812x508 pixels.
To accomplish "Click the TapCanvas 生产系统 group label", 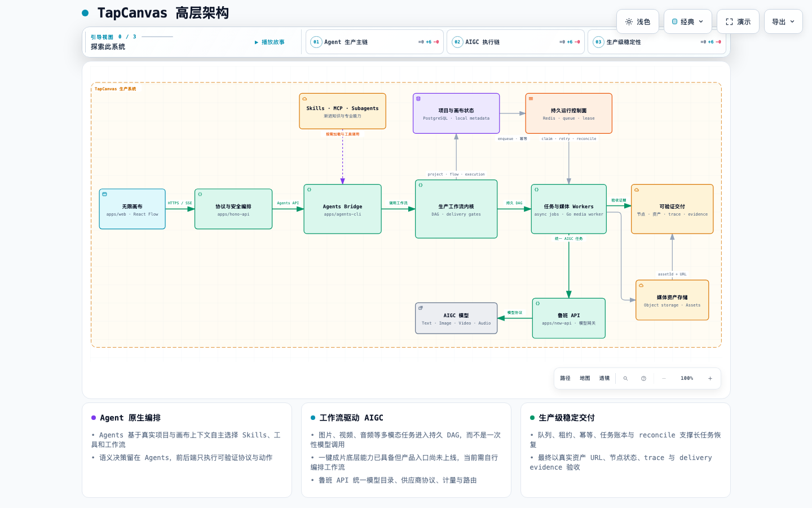I will [115, 89].
